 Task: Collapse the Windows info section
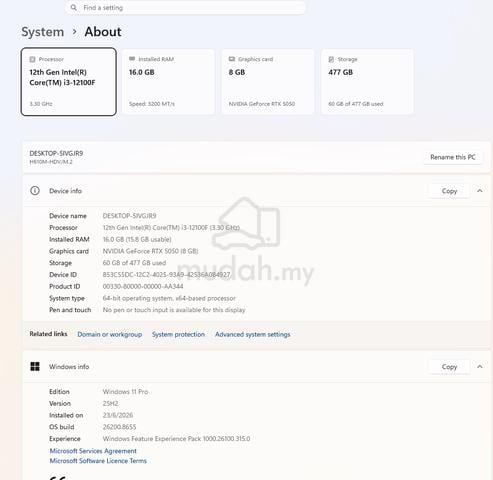tap(480, 367)
